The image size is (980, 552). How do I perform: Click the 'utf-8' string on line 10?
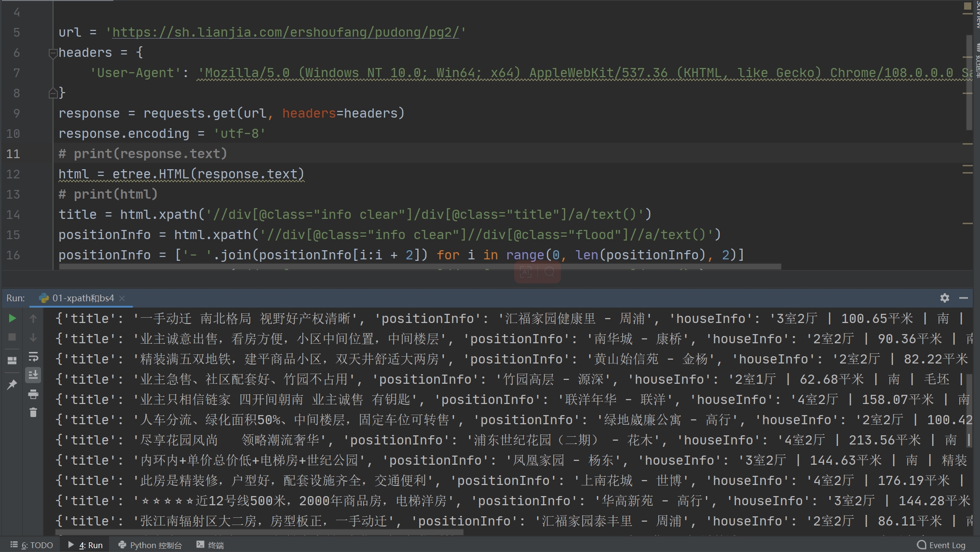click(239, 134)
